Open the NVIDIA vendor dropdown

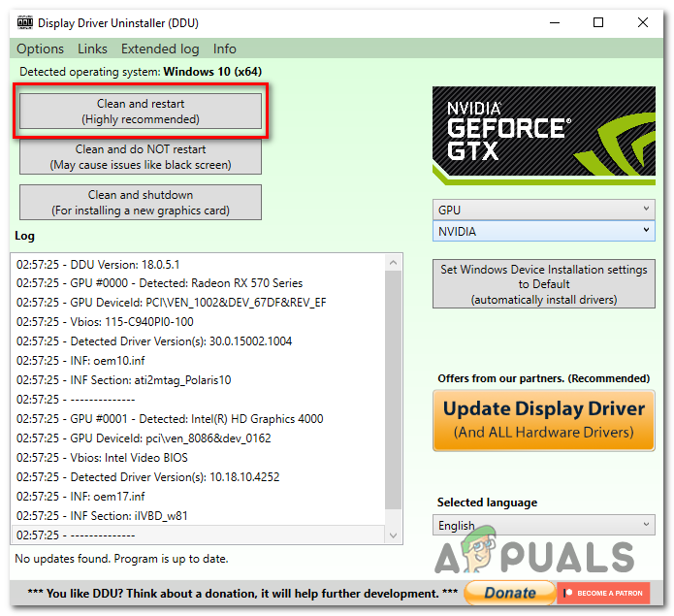(544, 231)
